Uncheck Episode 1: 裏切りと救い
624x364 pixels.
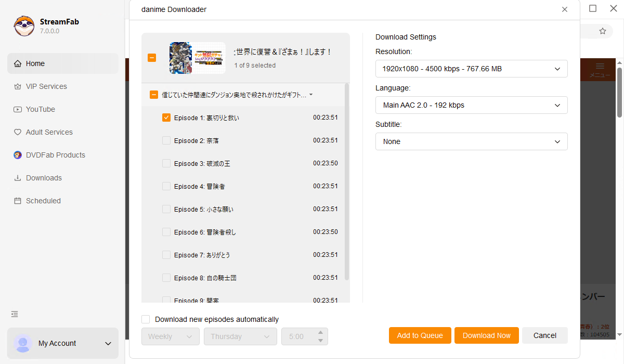click(166, 118)
